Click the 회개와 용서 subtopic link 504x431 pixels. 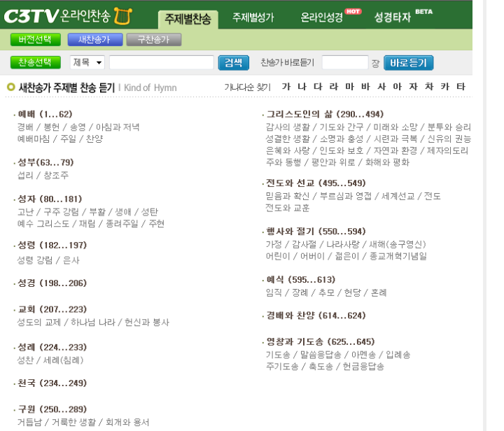point(127,423)
